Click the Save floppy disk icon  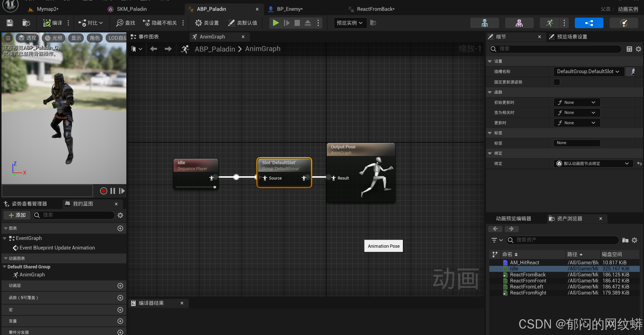[x=10, y=23]
